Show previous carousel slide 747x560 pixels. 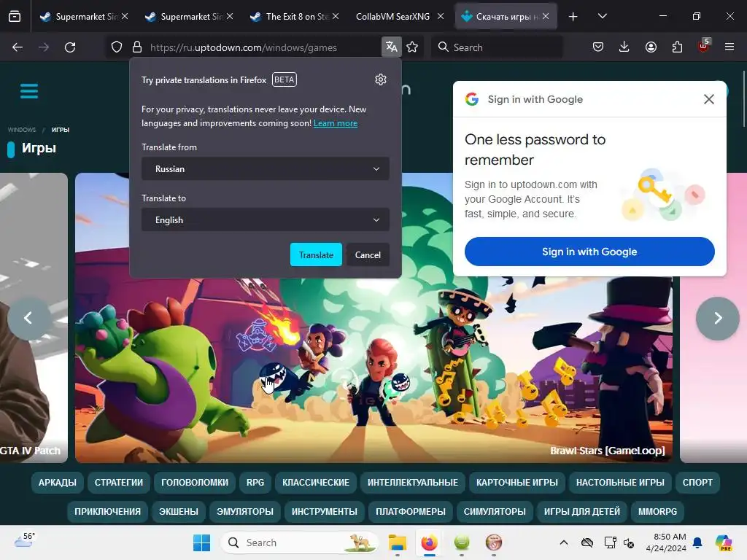tap(28, 318)
